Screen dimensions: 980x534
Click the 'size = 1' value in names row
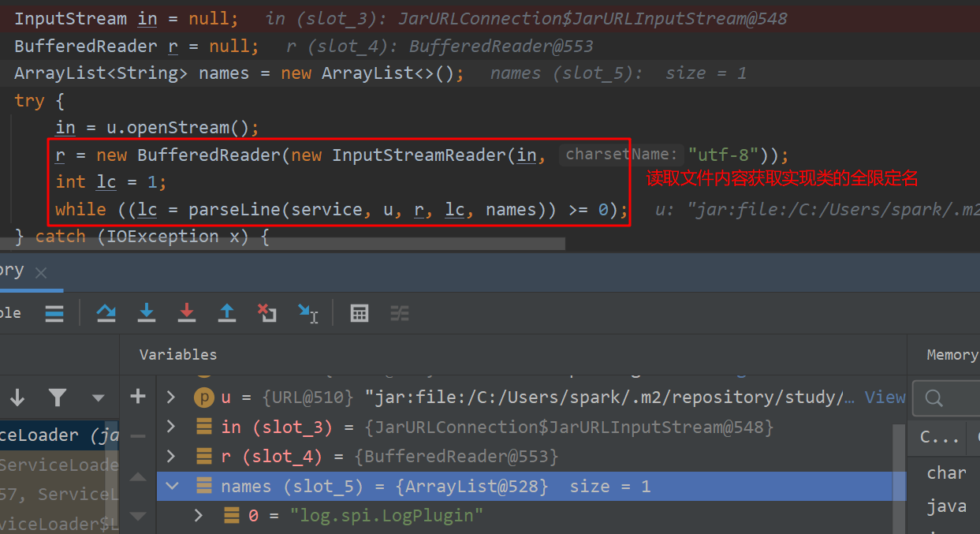tap(610, 486)
